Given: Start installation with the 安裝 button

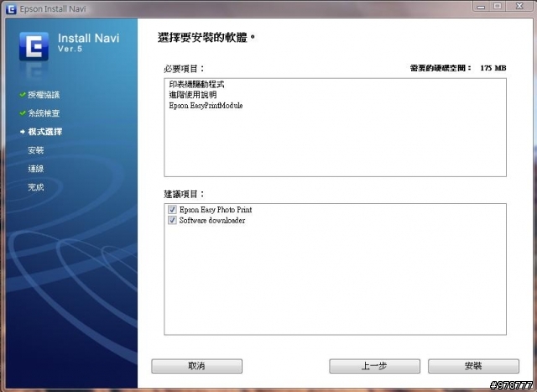Looking at the screenshot, I should point(473,366).
